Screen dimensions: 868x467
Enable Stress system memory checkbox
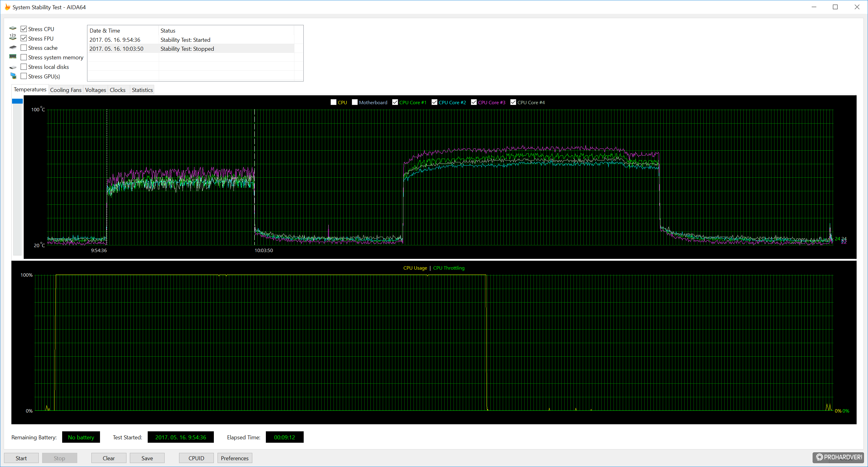(x=24, y=57)
